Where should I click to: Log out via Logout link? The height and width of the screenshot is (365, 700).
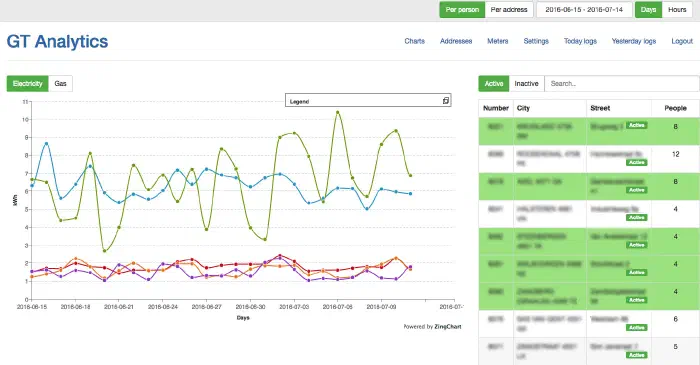pyautogui.click(x=682, y=41)
